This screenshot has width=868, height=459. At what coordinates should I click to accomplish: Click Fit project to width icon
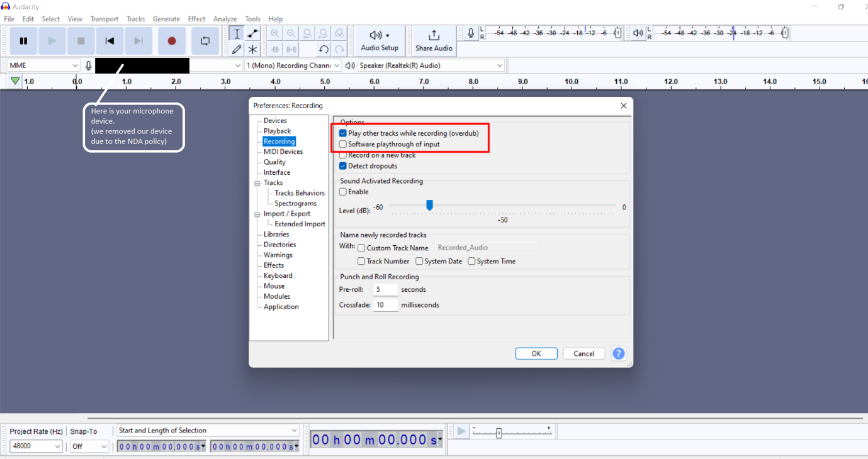pos(323,34)
